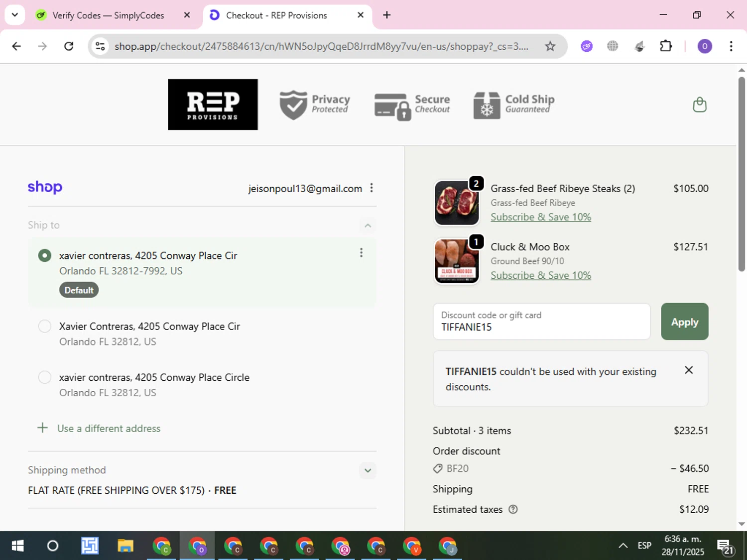Collapse the Ship to section

click(x=368, y=225)
